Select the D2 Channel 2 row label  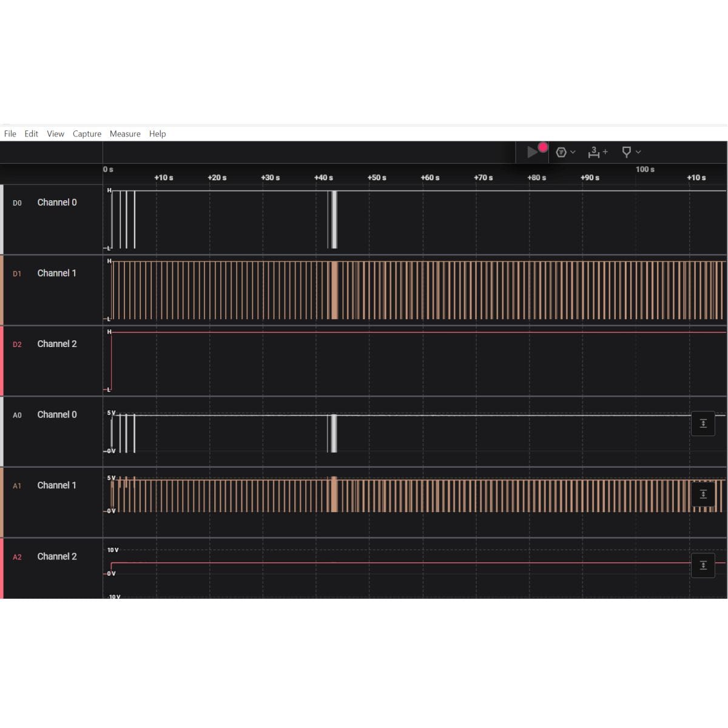coord(52,344)
